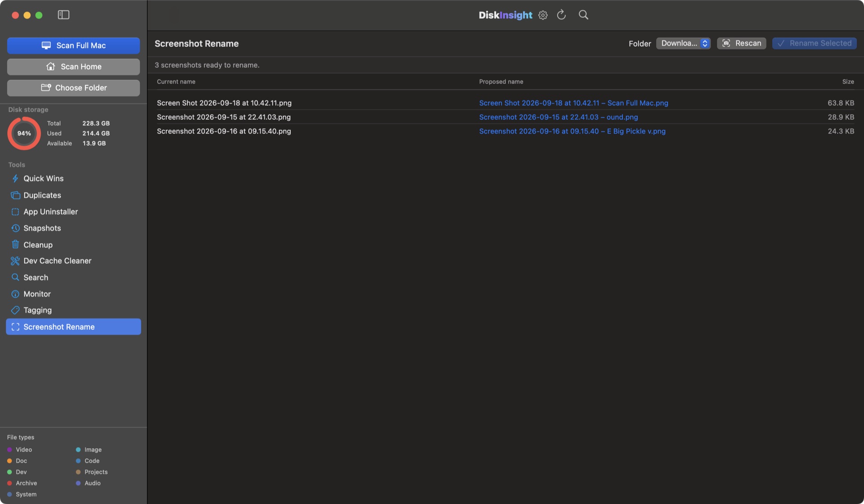Viewport: 864px width, 504px height.
Task: Click the 94% disk usage ring
Action: point(24,133)
